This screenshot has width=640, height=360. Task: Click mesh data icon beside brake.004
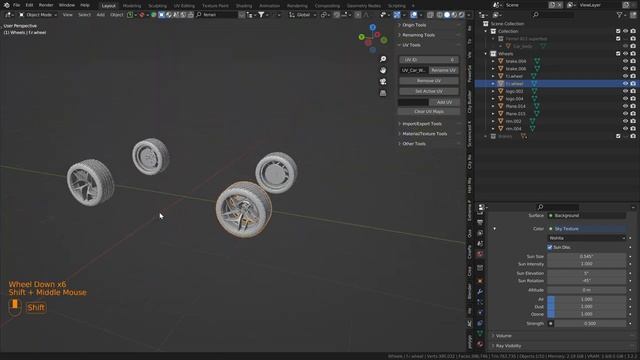click(537, 61)
